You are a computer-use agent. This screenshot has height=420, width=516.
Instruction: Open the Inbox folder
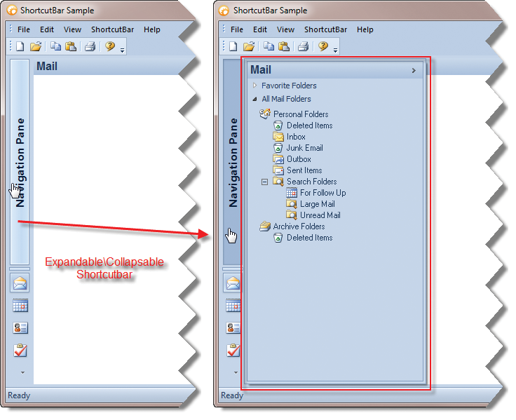click(296, 137)
